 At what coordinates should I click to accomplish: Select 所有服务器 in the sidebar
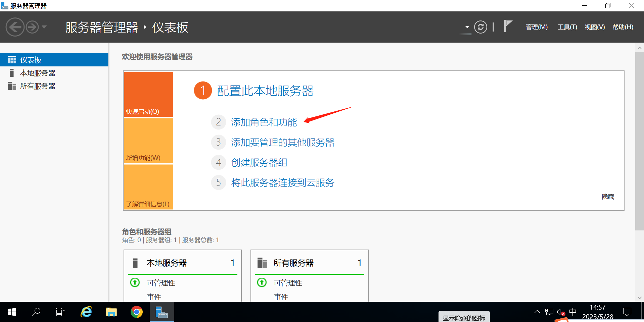(38, 86)
